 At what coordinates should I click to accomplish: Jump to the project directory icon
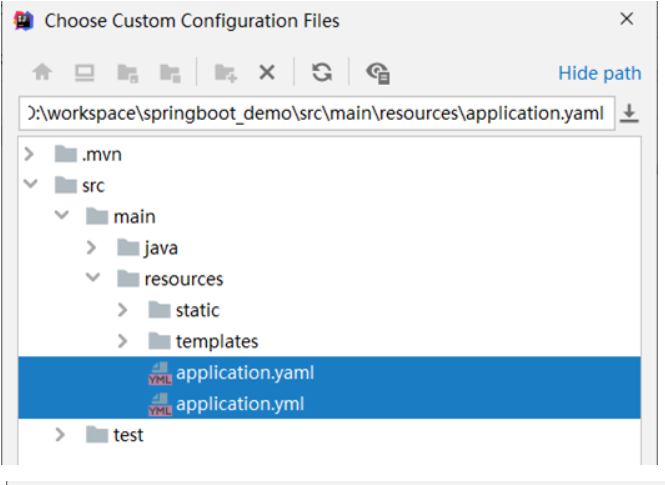pos(127,73)
